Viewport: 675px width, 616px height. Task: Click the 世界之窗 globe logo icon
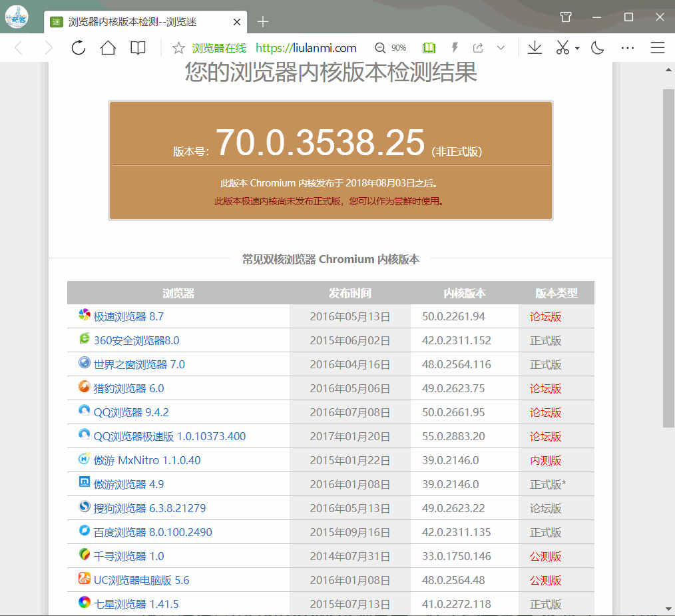(x=85, y=362)
